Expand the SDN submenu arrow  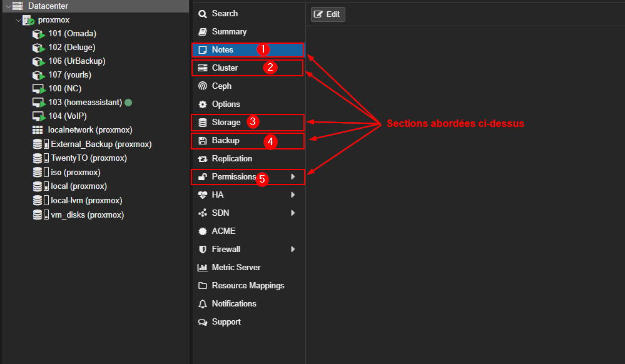(x=293, y=213)
